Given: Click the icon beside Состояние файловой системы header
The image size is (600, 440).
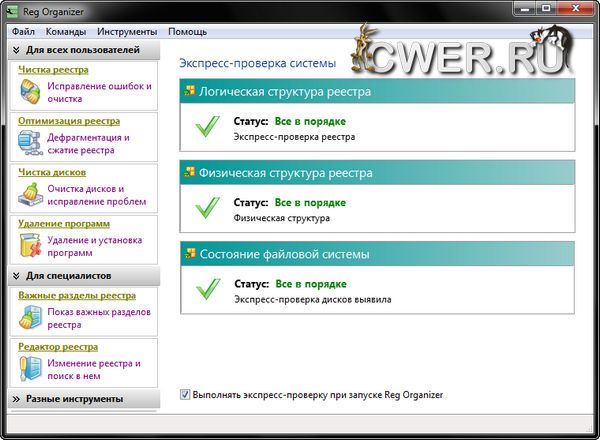Looking at the screenshot, I should [x=189, y=251].
